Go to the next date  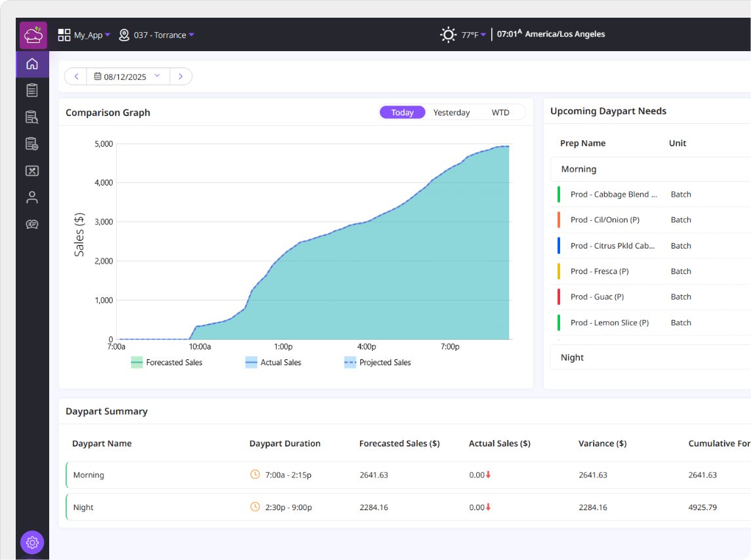tap(180, 77)
